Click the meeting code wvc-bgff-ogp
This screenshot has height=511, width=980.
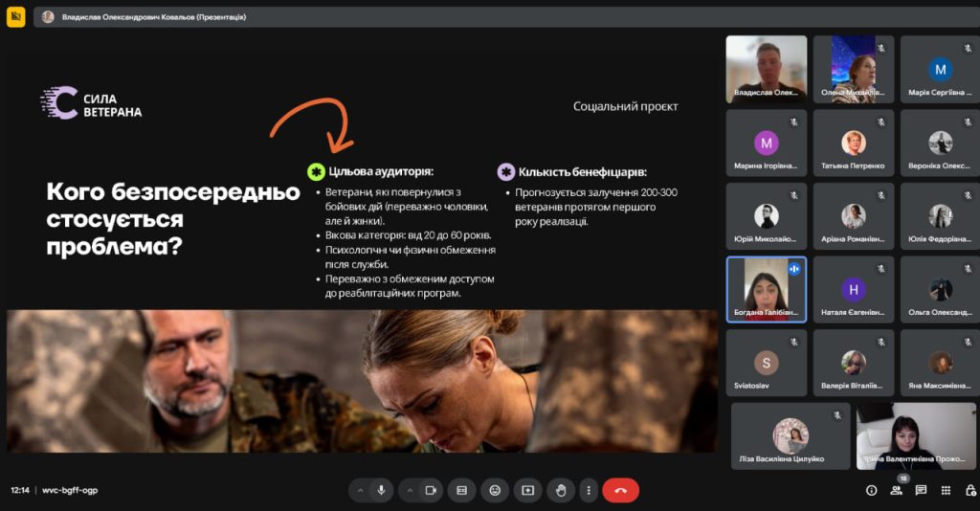click(x=70, y=490)
